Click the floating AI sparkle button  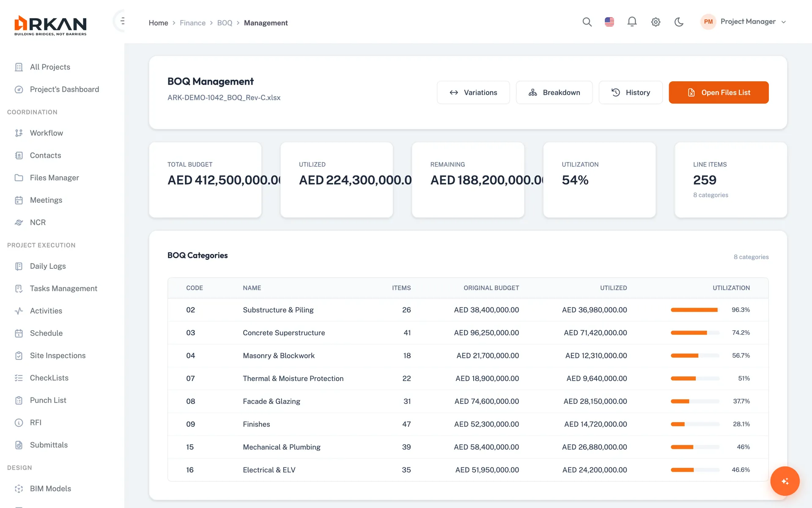coord(785,481)
